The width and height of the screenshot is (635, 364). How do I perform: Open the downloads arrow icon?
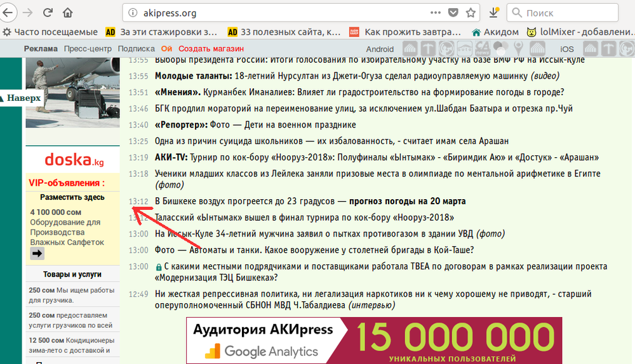tap(493, 13)
